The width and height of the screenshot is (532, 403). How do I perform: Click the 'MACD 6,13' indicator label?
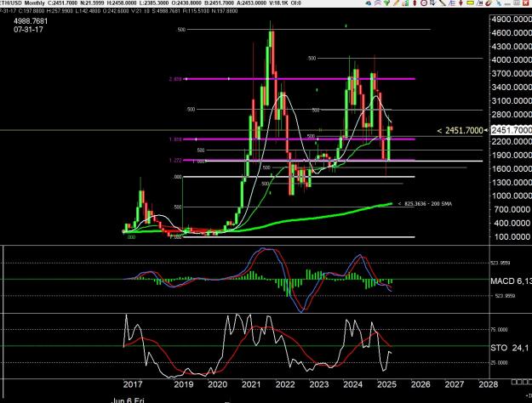(511, 281)
